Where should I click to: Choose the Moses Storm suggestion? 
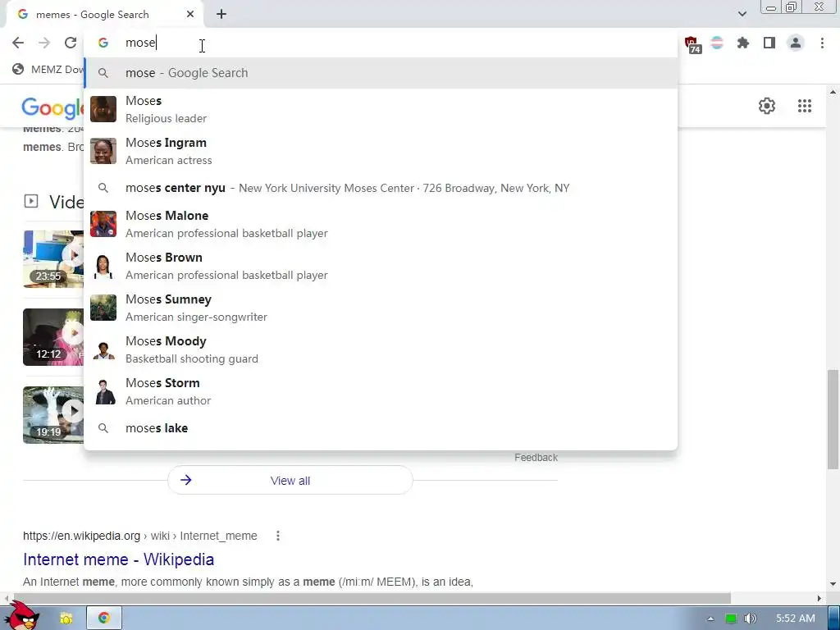381,391
